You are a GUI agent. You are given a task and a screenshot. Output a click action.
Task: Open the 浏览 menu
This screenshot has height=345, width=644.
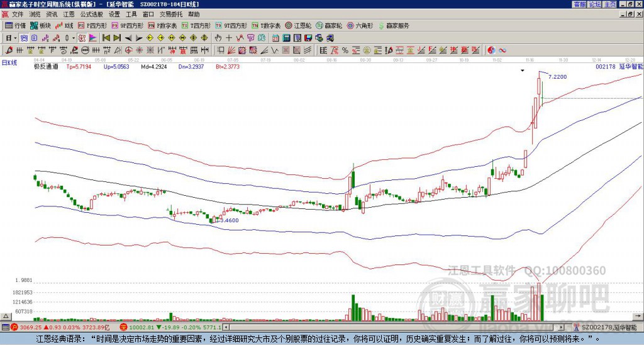point(35,14)
